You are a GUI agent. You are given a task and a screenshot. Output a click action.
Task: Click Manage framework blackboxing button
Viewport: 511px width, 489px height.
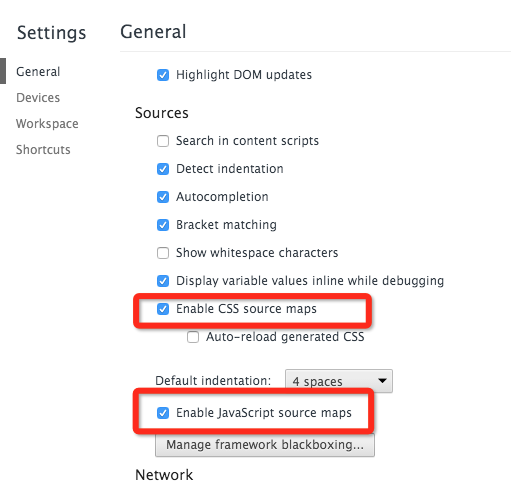pos(265,445)
